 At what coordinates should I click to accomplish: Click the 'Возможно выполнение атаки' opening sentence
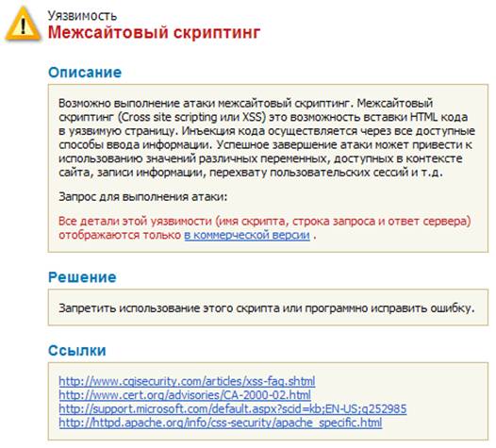click(207, 103)
